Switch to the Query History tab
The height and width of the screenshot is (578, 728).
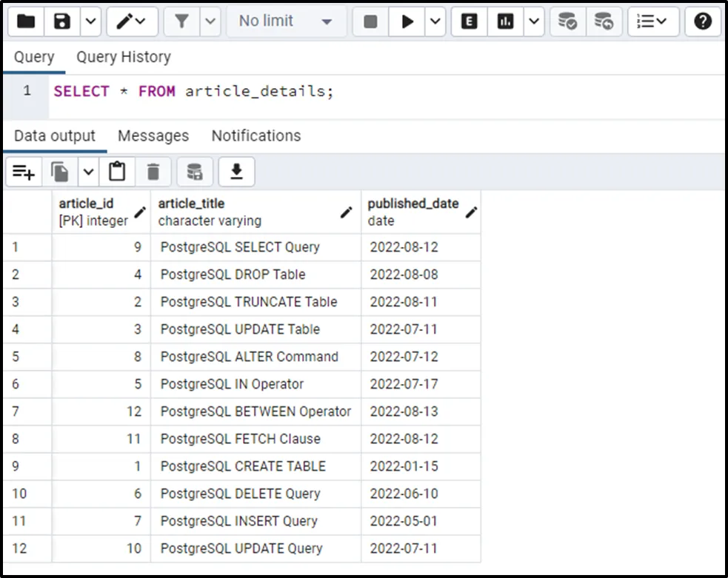[x=123, y=57]
